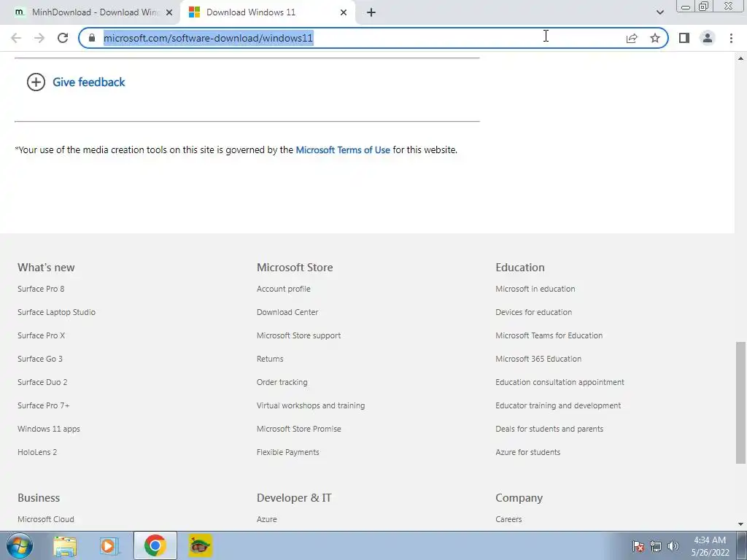This screenshot has height=560, width=747.
Task: Open Microsoft in education link
Action: tap(535, 289)
